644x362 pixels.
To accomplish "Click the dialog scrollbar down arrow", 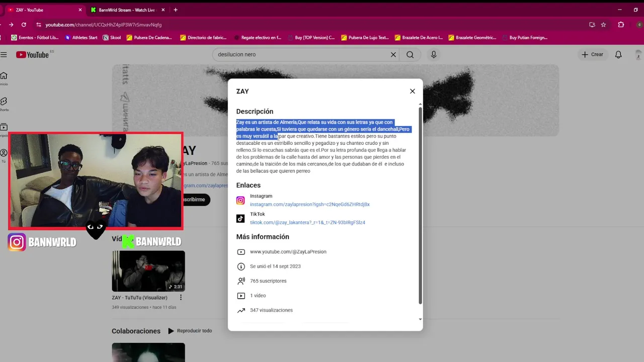I will [x=420, y=319].
